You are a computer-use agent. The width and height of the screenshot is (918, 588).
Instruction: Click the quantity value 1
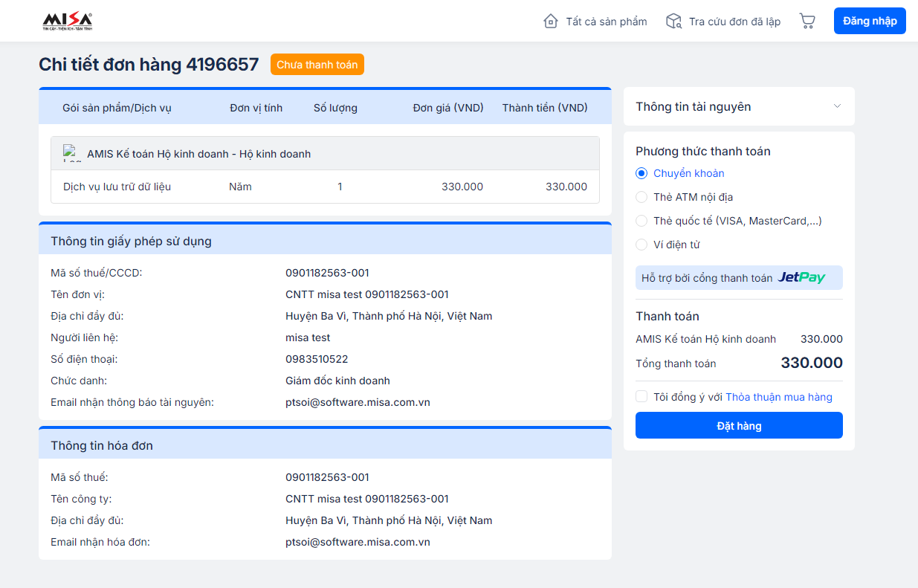point(340,187)
